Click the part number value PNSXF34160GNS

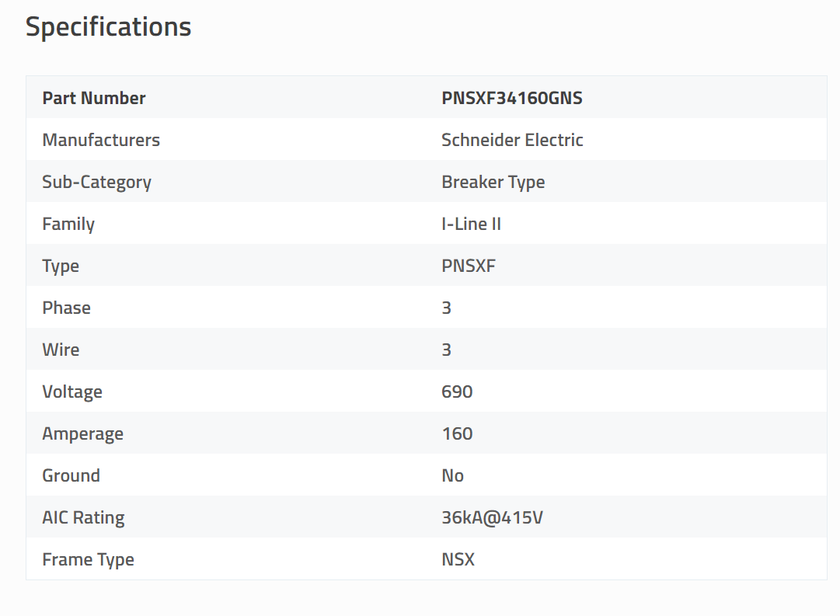click(x=511, y=98)
